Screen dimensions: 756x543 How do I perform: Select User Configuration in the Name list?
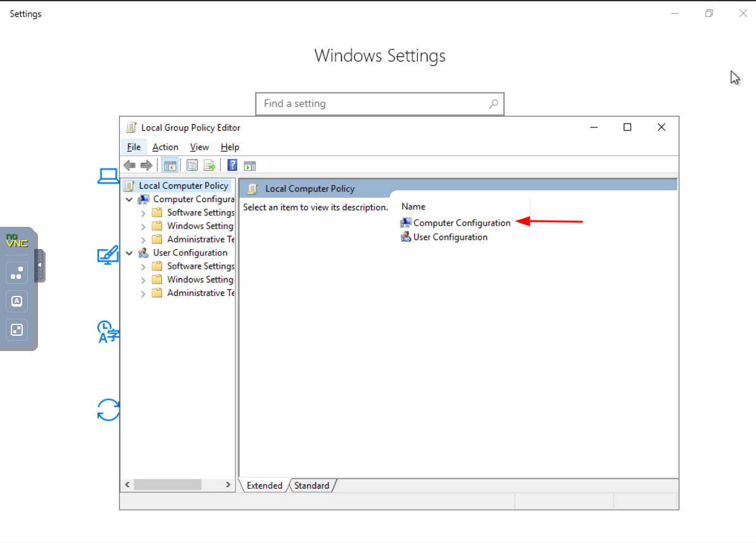coord(450,238)
